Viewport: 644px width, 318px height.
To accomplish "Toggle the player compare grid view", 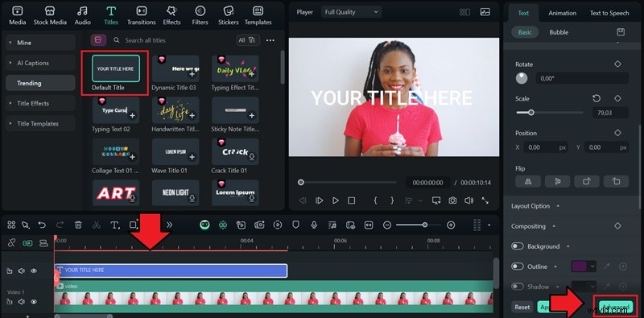I will pos(464,12).
